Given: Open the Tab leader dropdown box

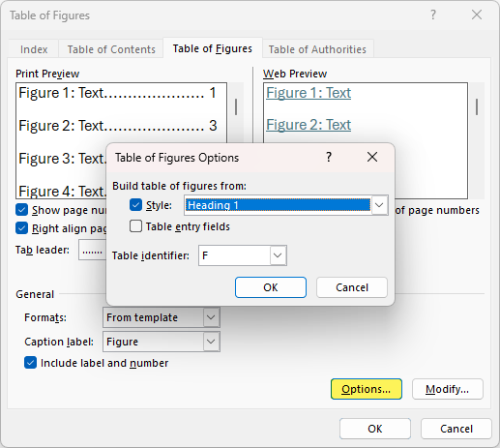Looking at the screenshot, I should coord(93,250).
